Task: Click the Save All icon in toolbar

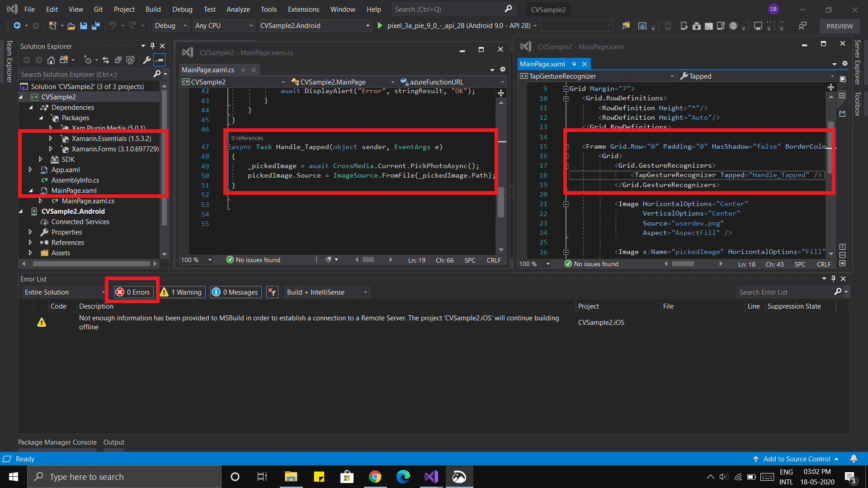Action: [x=95, y=26]
